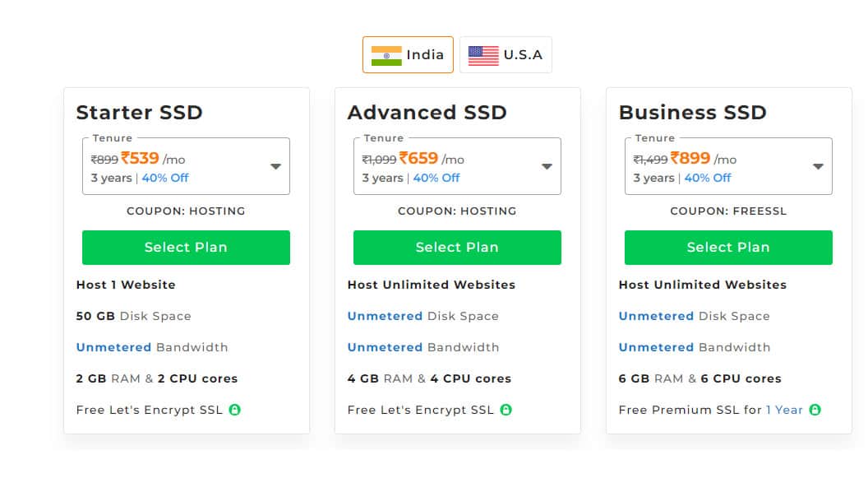Image resolution: width=868 pixels, height=478 pixels.
Task: Click the U.S.A flag icon
Action: click(x=482, y=54)
